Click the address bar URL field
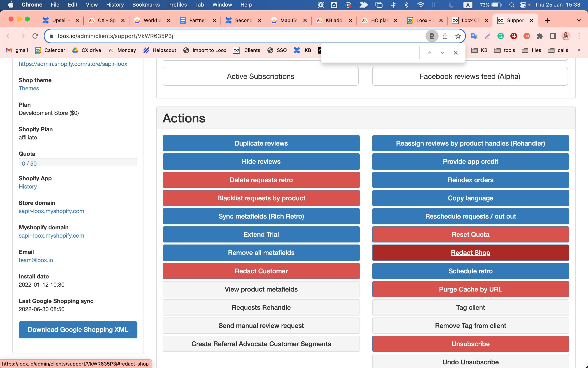588x368 pixels. pos(238,36)
